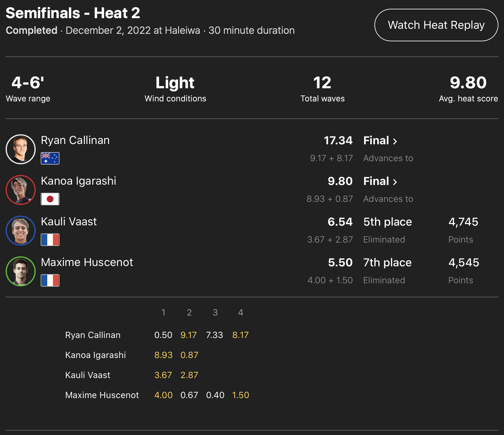Open the Final link for Ryan Callinan
The width and height of the screenshot is (504, 435).
[380, 141]
